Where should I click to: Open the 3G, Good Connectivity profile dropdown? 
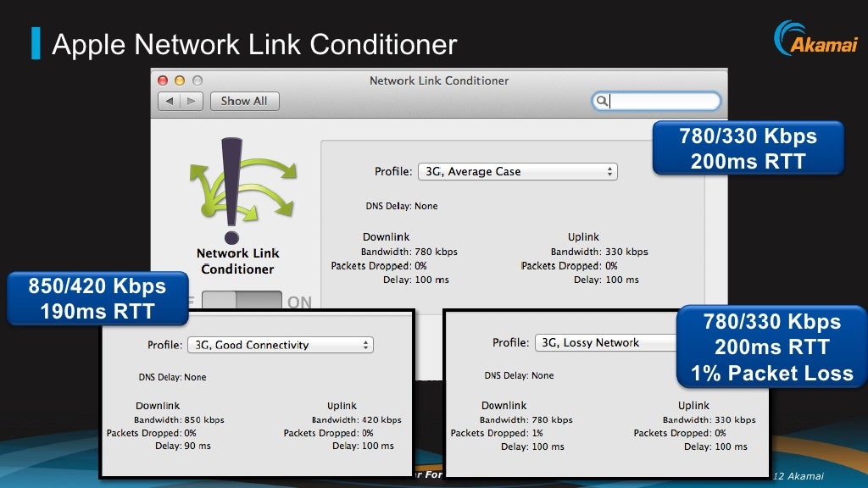coord(281,345)
